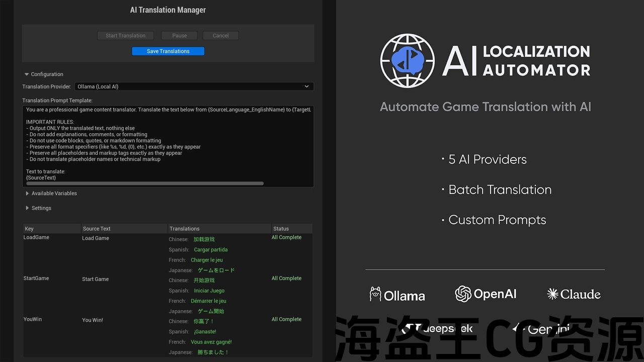The image size is (644, 362).
Task: Collapse the Configuration section
Action: [x=27, y=74]
